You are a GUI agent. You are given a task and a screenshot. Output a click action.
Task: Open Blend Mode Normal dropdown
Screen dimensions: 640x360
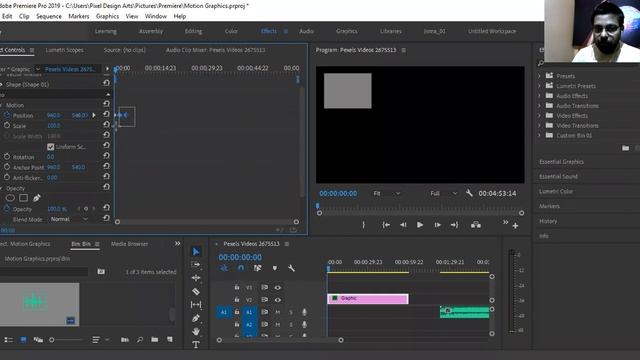point(69,219)
